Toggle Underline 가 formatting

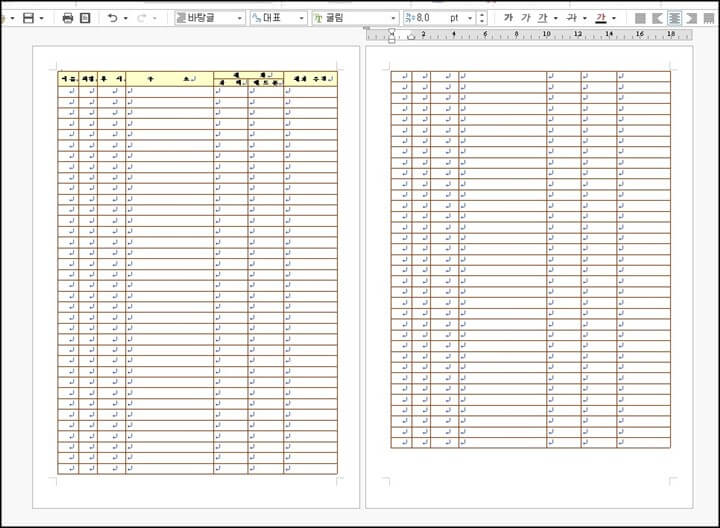(x=543, y=18)
